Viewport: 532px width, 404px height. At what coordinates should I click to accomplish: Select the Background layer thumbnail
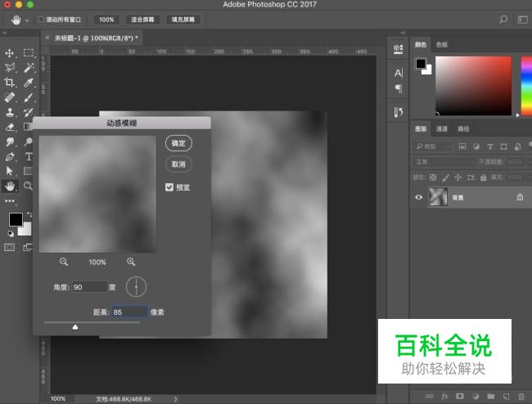click(x=438, y=197)
